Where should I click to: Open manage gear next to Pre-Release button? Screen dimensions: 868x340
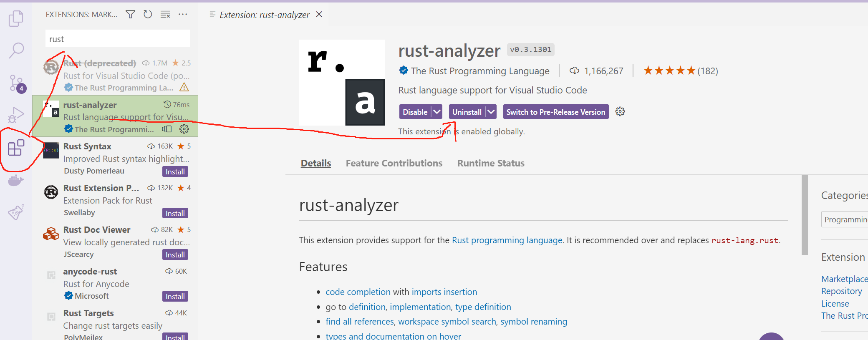pos(620,111)
